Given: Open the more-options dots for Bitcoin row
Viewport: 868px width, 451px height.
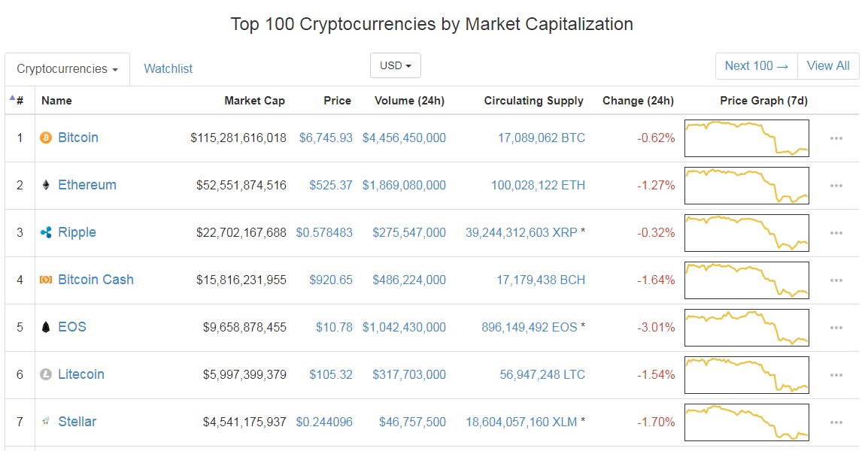Looking at the screenshot, I should [836, 138].
